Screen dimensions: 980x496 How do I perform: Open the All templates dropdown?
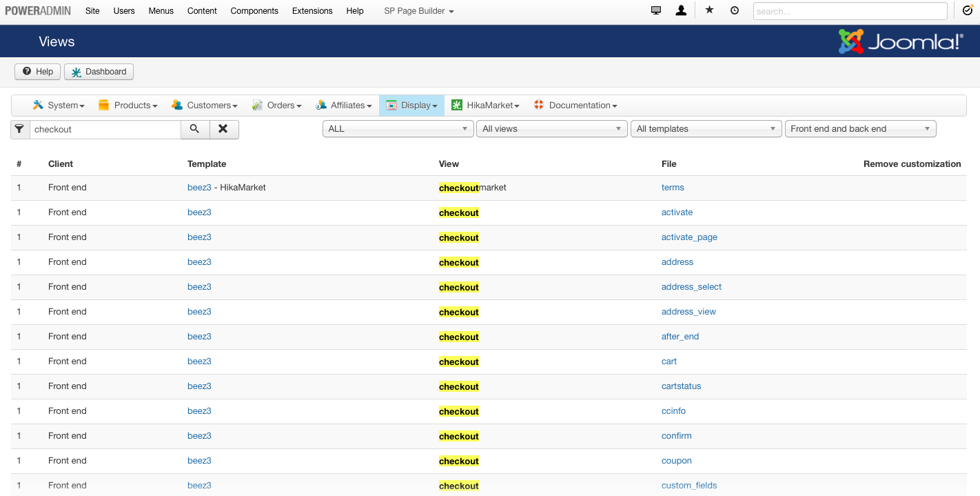point(706,129)
